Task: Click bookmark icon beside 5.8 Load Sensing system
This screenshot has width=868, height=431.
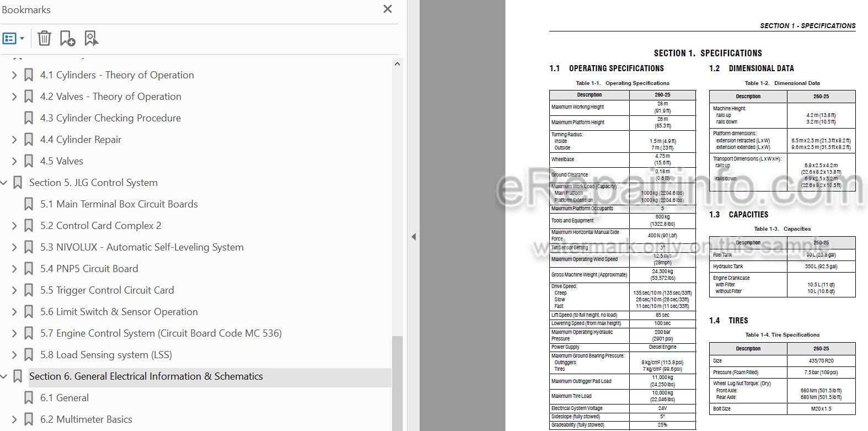Action: 29,355
